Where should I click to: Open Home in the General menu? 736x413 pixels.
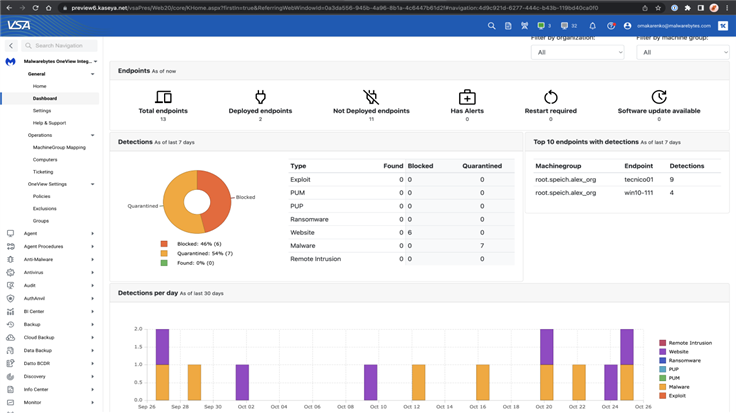click(x=39, y=86)
